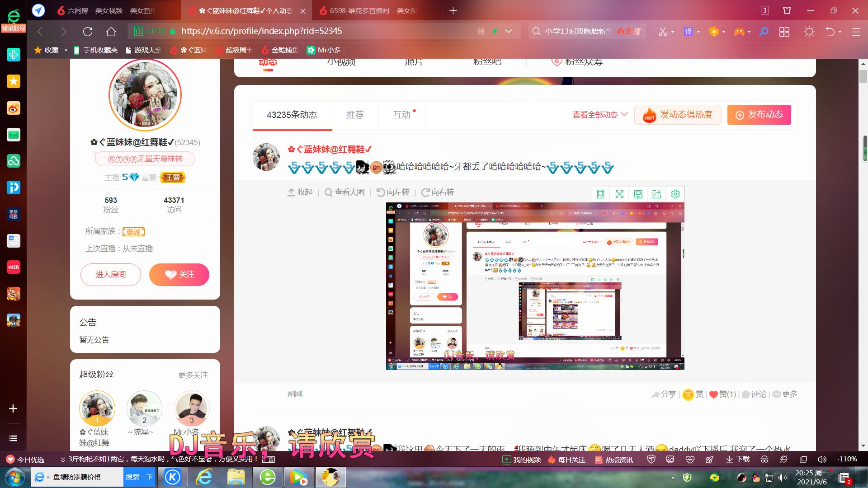The width and height of the screenshot is (868, 488).
Task: Open Weibo from the left sidebar
Action: point(14,108)
